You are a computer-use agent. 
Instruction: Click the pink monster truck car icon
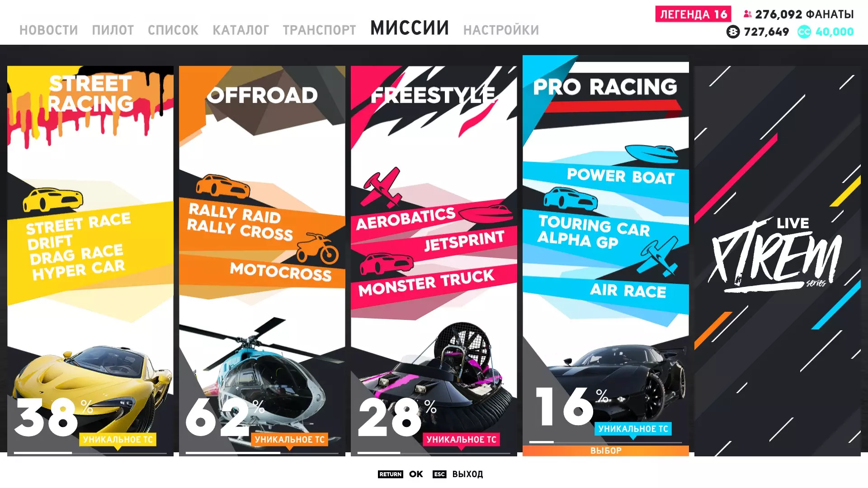point(387,263)
